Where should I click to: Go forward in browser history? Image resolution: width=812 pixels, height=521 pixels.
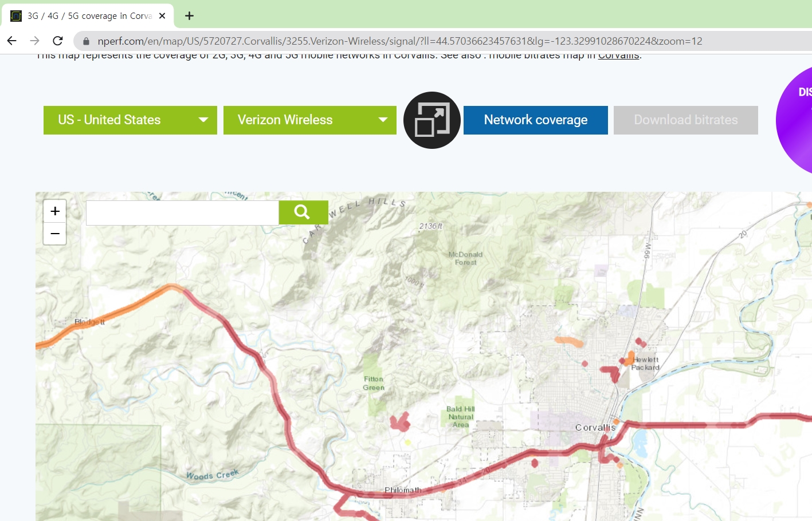click(34, 41)
